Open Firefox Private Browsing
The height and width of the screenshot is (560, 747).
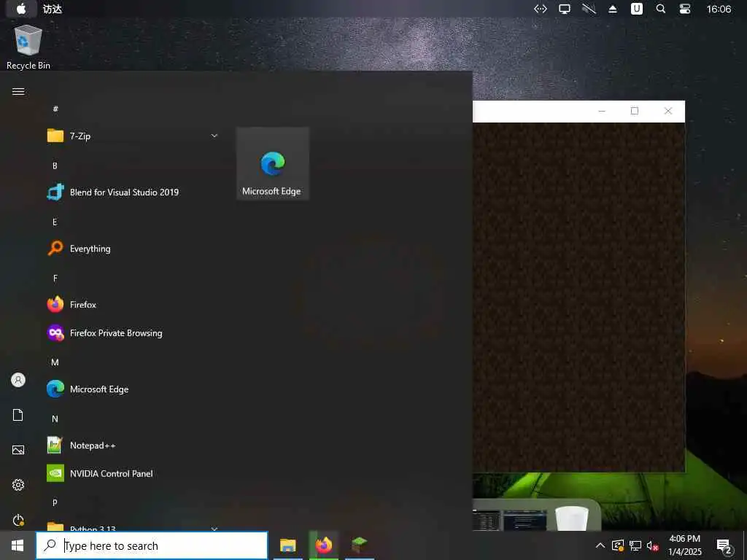(133, 332)
